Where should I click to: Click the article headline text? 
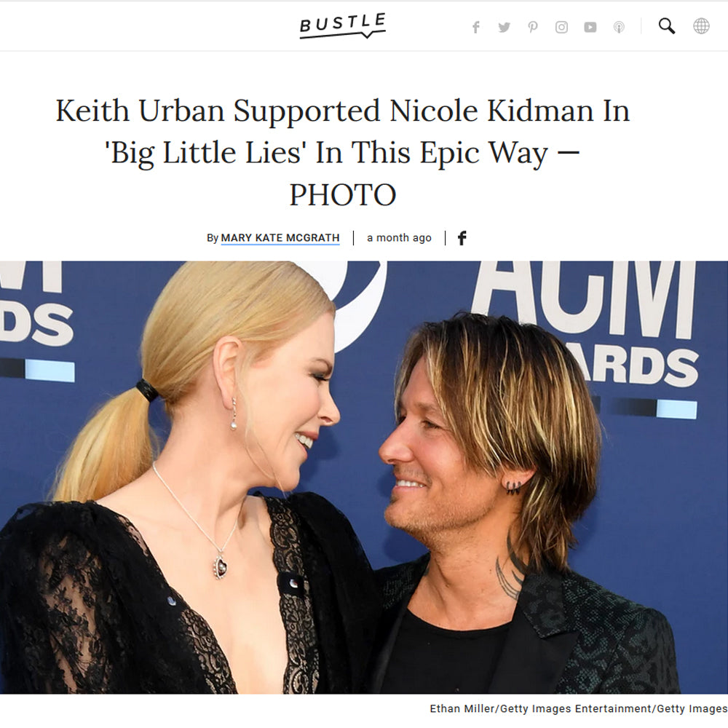[343, 152]
